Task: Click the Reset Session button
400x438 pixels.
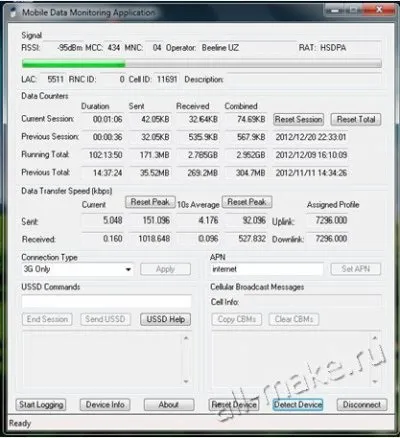Action: click(299, 119)
